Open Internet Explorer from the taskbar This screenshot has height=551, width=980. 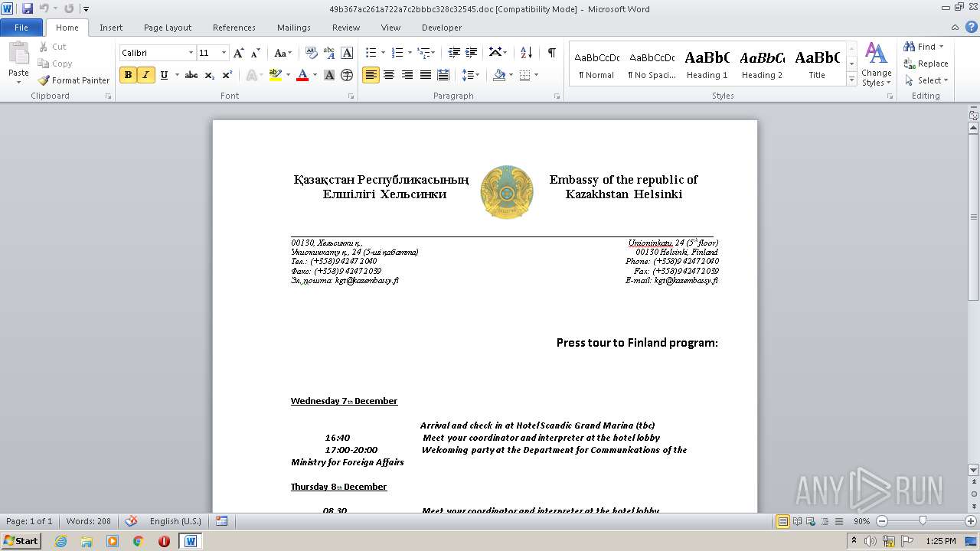click(60, 541)
